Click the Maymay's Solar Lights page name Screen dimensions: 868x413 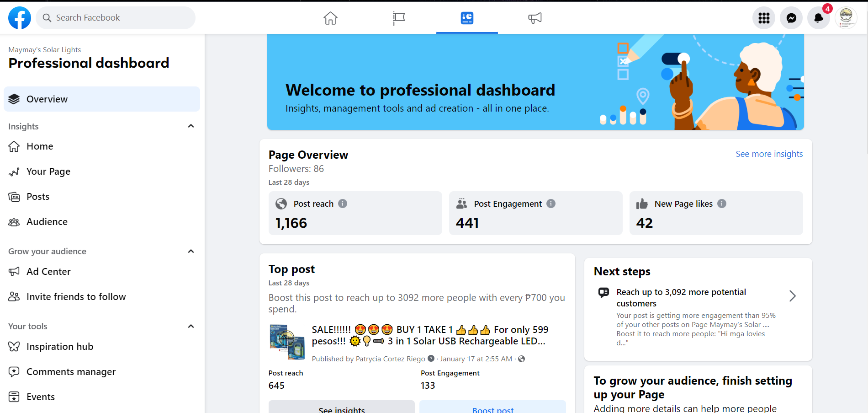[45, 49]
